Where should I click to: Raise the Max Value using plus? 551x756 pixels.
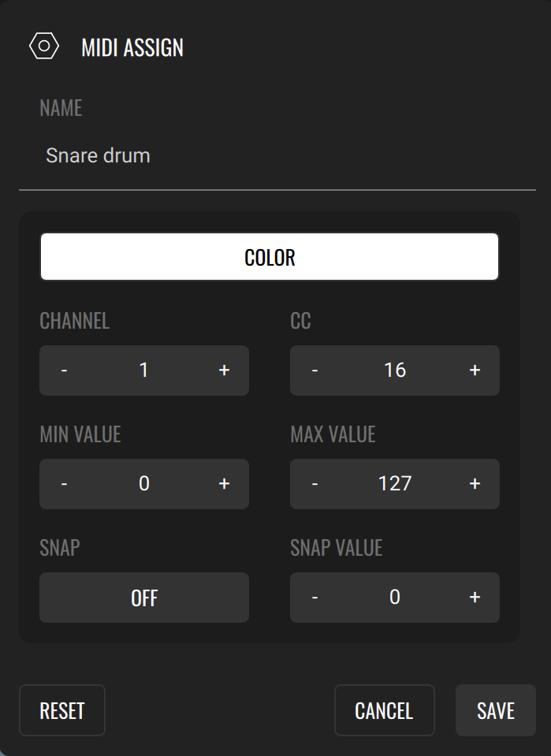click(475, 484)
